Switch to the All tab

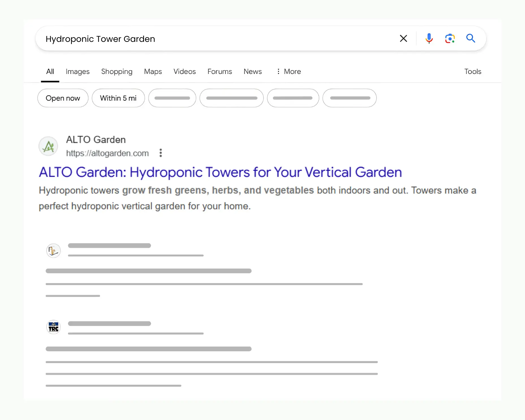point(50,72)
